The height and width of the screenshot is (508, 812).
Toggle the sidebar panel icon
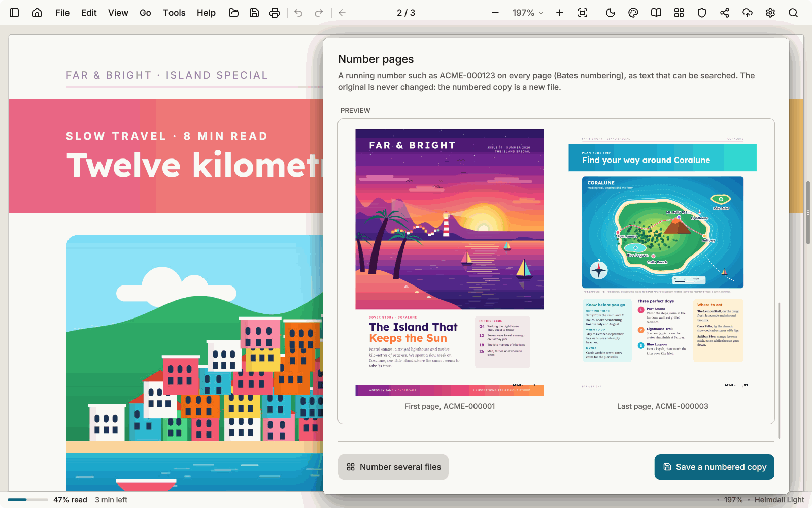coord(14,13)
